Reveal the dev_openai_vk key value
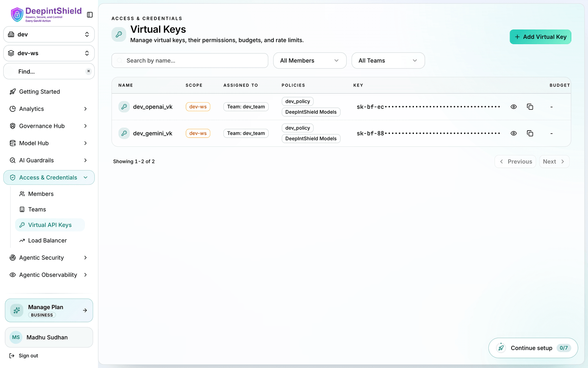This screenshot has width=588, height=368. click(x=514, y=107)
